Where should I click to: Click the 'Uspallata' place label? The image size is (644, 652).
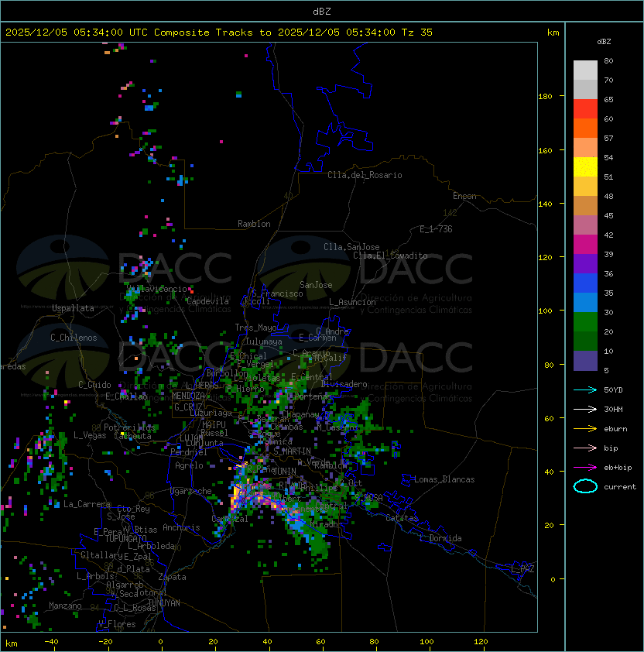[73, 308]
